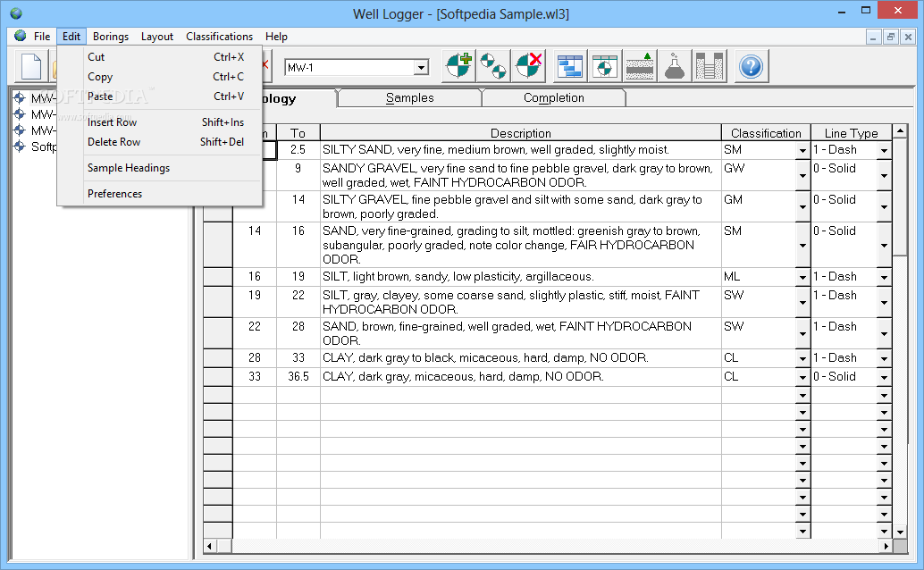Open the boring header information icon
Image resolution: width=924 pixels, height=570 pixels.
click(x=605, y=66)
